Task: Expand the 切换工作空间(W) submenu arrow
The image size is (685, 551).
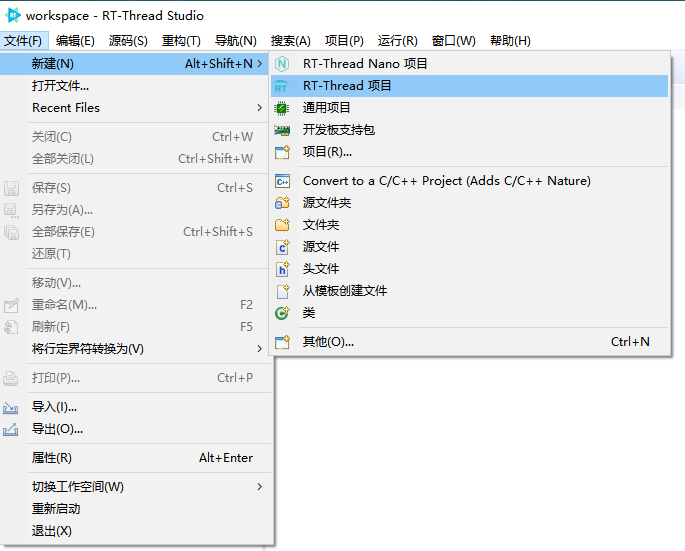Action: click(259, 487)
